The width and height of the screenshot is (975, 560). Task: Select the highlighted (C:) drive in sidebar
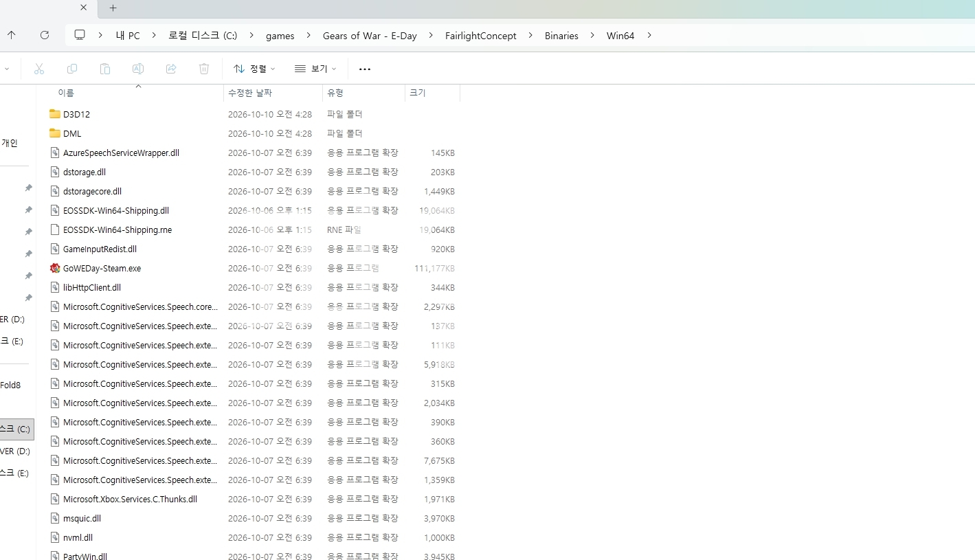[16, 429]
